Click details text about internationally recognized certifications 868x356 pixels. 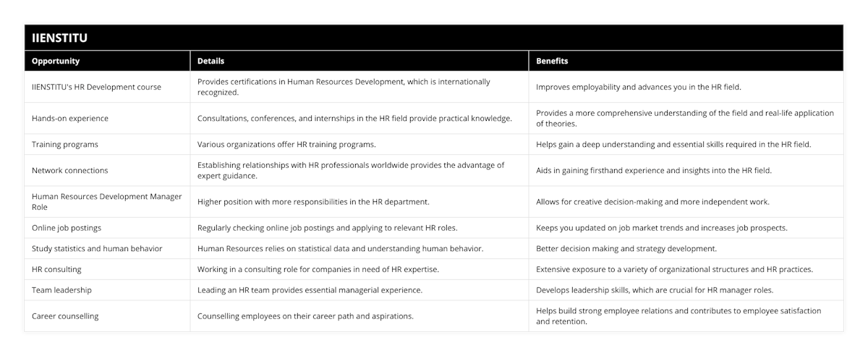pos(359,87)
